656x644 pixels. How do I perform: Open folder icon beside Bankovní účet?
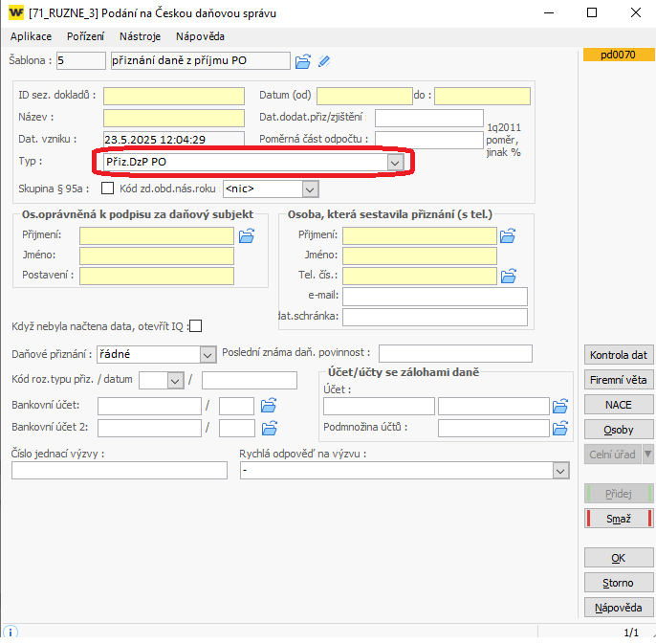point(269,406)
